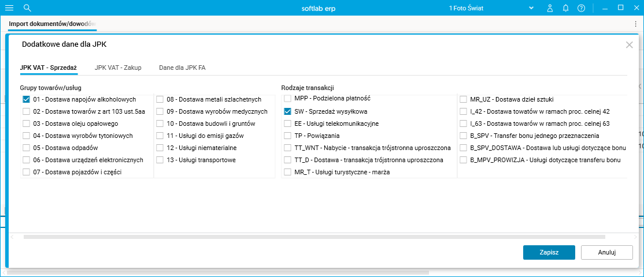Open the three-dot more options menu
Viewport: 644px width, 277px height.
pyautogui.click(x=635, y=24)
